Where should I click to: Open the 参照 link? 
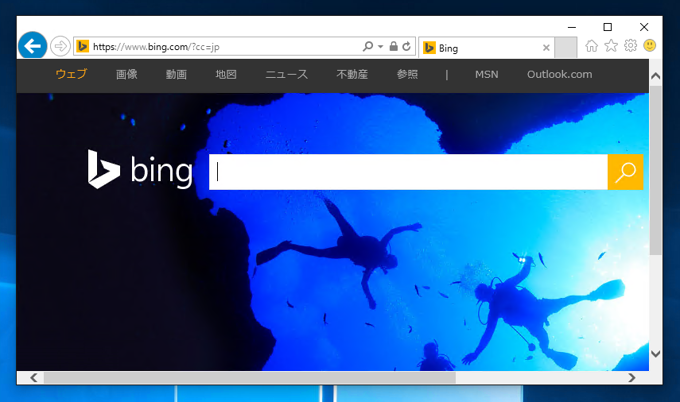tap(407, 75)
